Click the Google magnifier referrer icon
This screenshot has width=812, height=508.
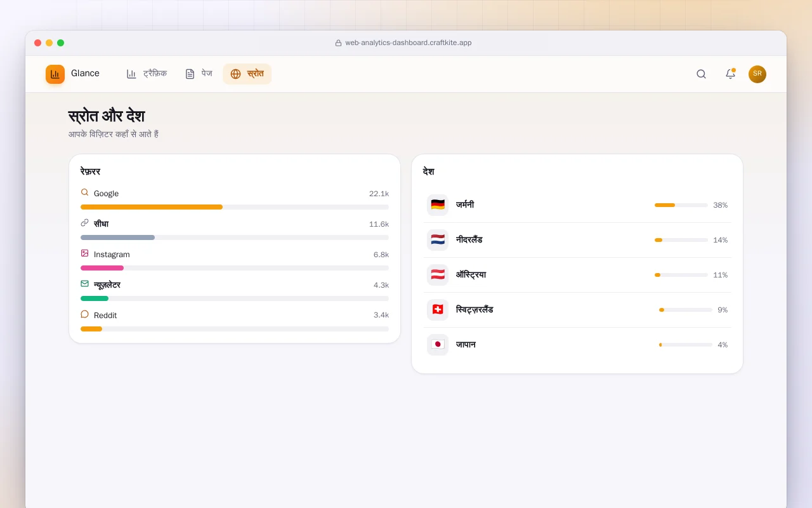click(84, 192)
